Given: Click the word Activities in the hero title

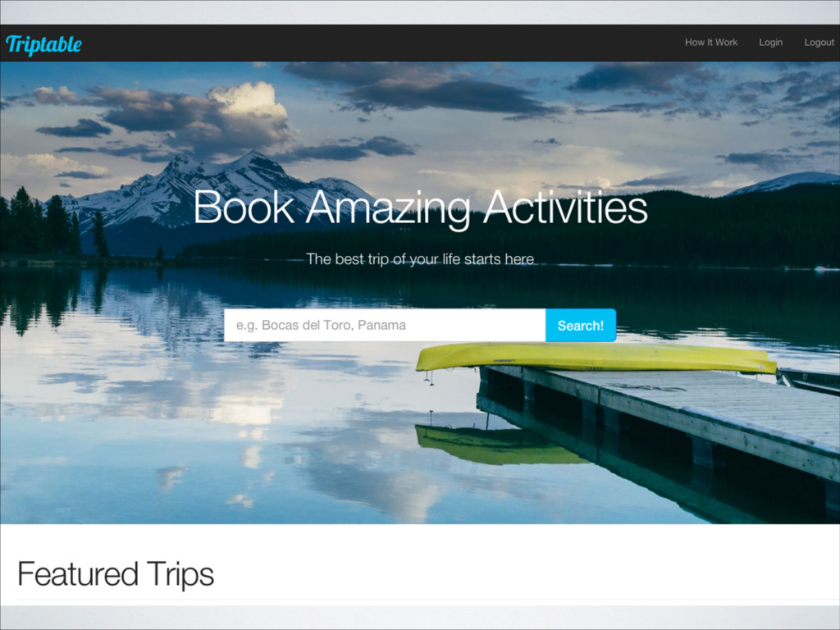Looking at the screenshot, I should click(x=565, y=208).
